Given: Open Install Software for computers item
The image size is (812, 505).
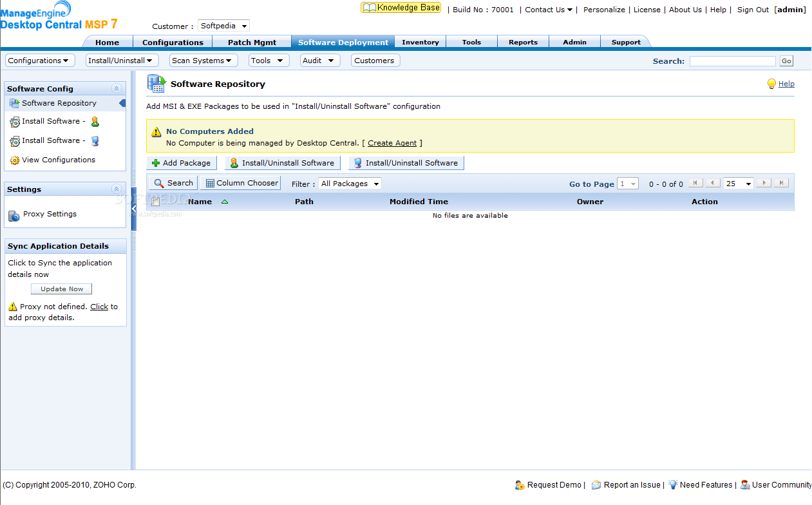Looking at the screenshot, I should (x=55, y=140).
